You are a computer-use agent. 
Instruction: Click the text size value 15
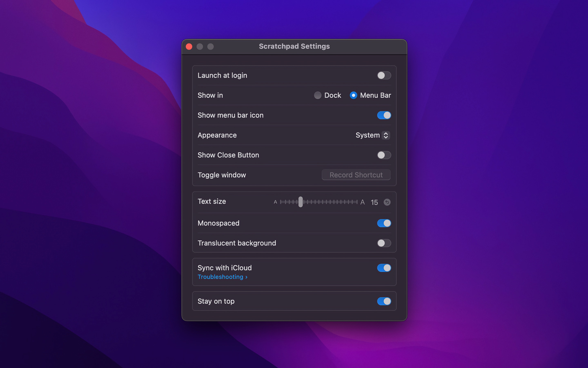pos(374,202)
